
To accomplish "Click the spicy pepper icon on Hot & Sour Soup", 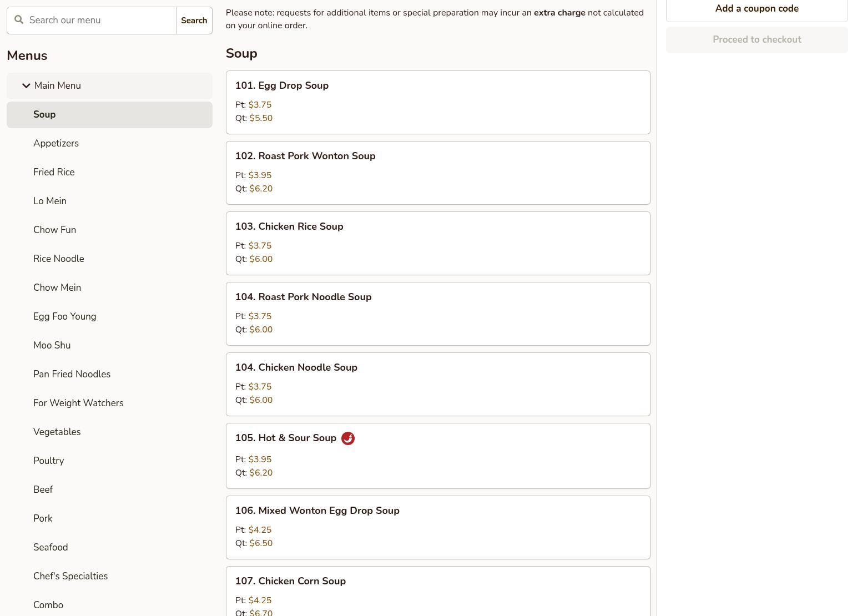I will [x=347, y=438].
